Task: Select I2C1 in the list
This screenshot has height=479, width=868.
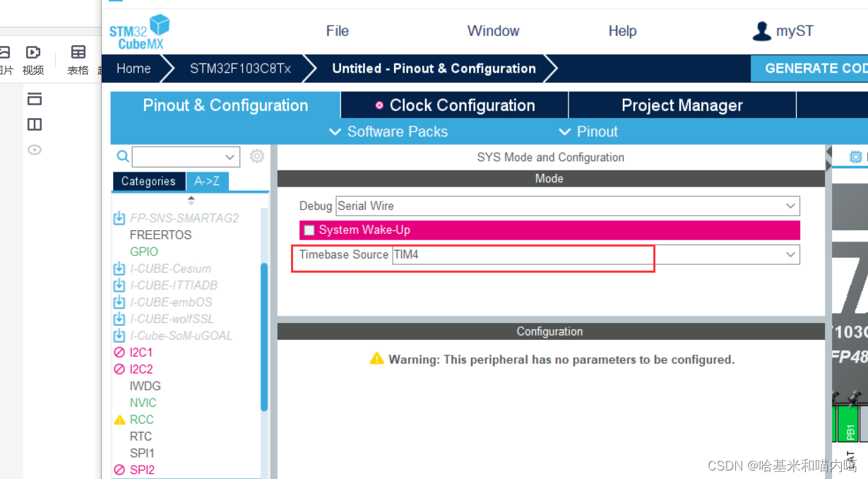Action: tap(141, 353)
